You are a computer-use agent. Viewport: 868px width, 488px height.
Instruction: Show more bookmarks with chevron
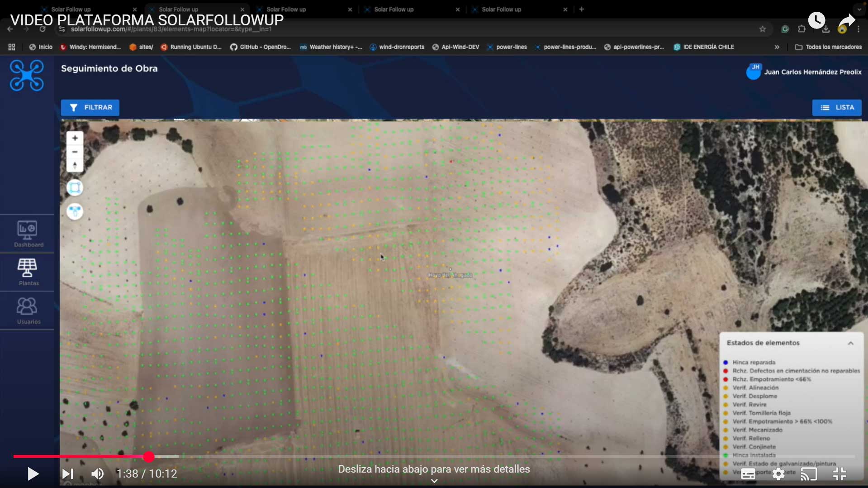777,47
